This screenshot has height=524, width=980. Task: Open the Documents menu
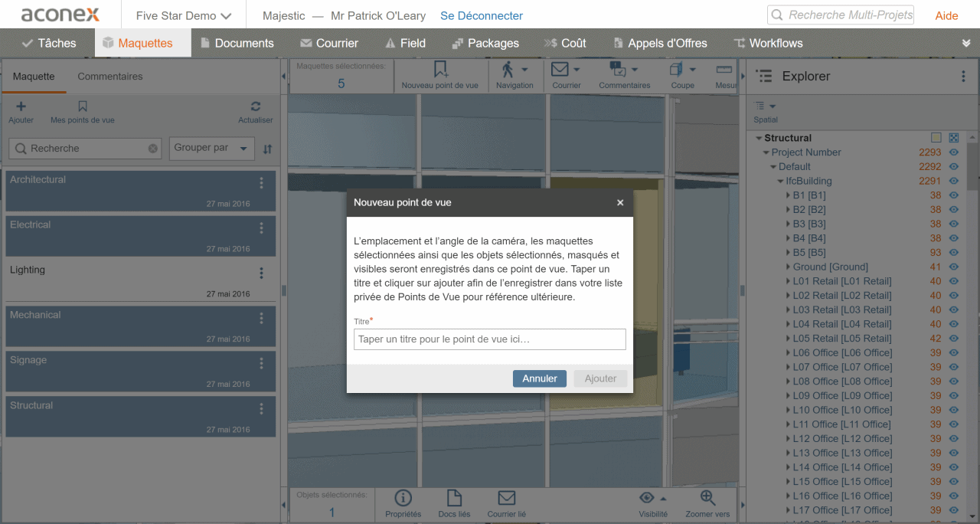pyautogui.click(x=237, y=43)
